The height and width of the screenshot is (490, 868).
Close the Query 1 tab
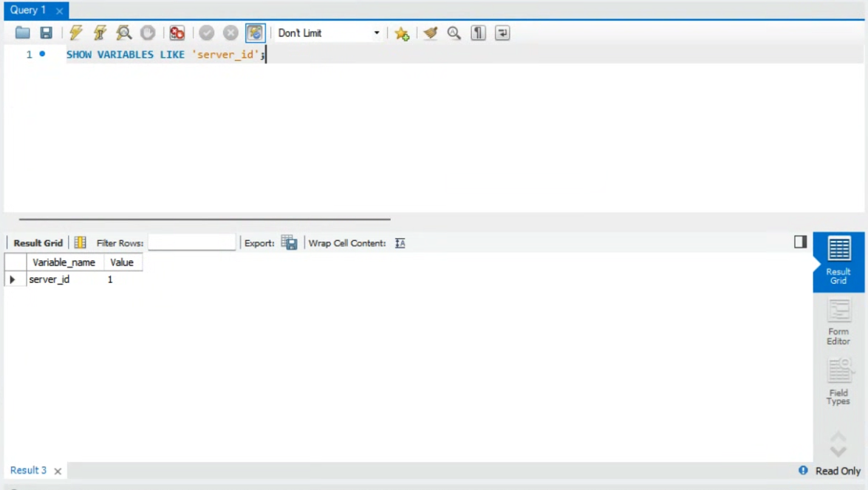59,10
